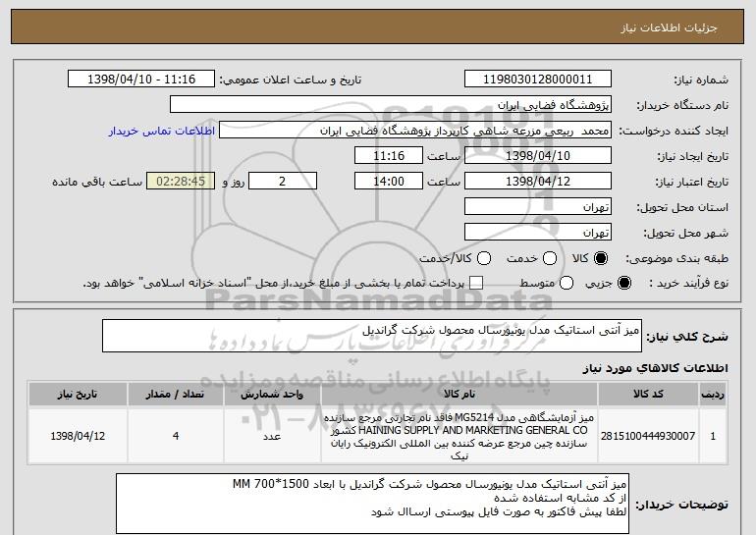
Task: Click product code 2815100444930007 cell
Action: [648, 436]
